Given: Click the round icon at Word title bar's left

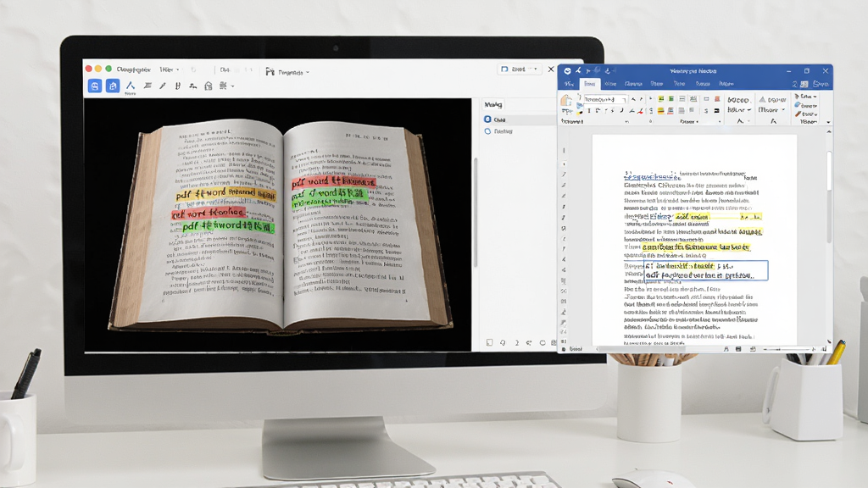Looking at the screenshot, I should pyautogui.click(x=567, y=71).
